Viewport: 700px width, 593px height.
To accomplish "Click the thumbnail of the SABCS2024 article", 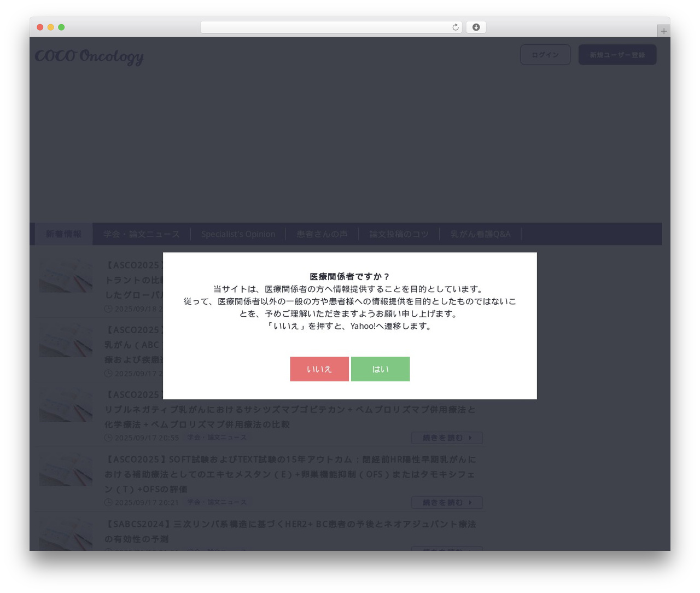I will coord(66,534).
